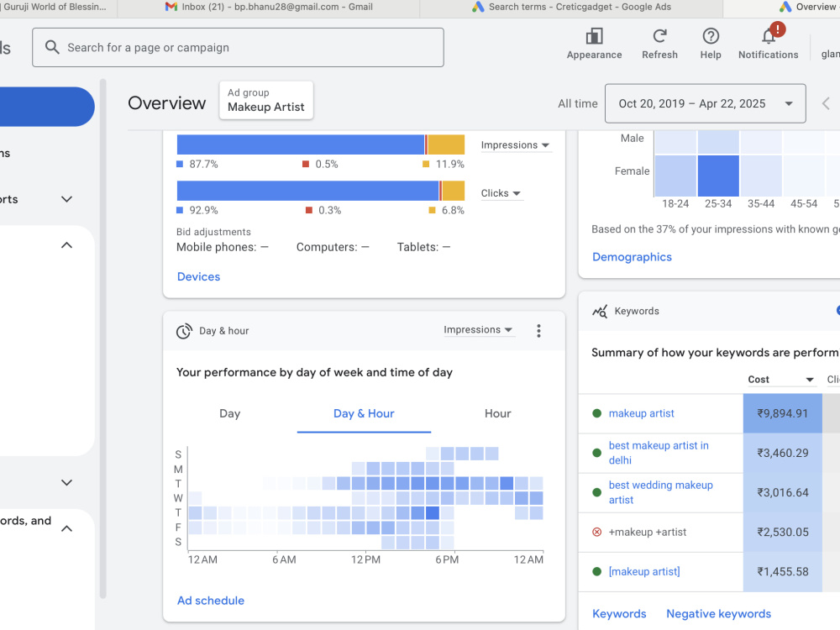
Task: Open the date range dropdown
Action: pyautogui.click(x=705, y=103)
